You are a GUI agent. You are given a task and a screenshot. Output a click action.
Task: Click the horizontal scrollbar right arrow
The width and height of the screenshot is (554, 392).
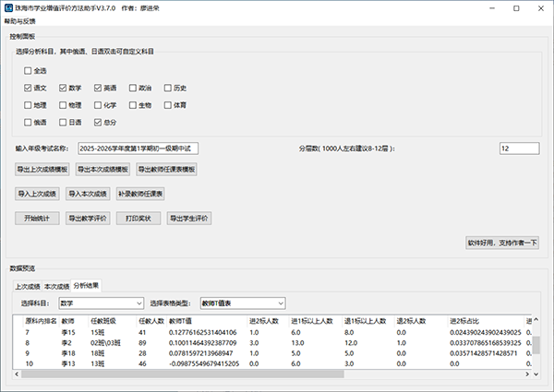pyautogui.click(x=527, y=374)
